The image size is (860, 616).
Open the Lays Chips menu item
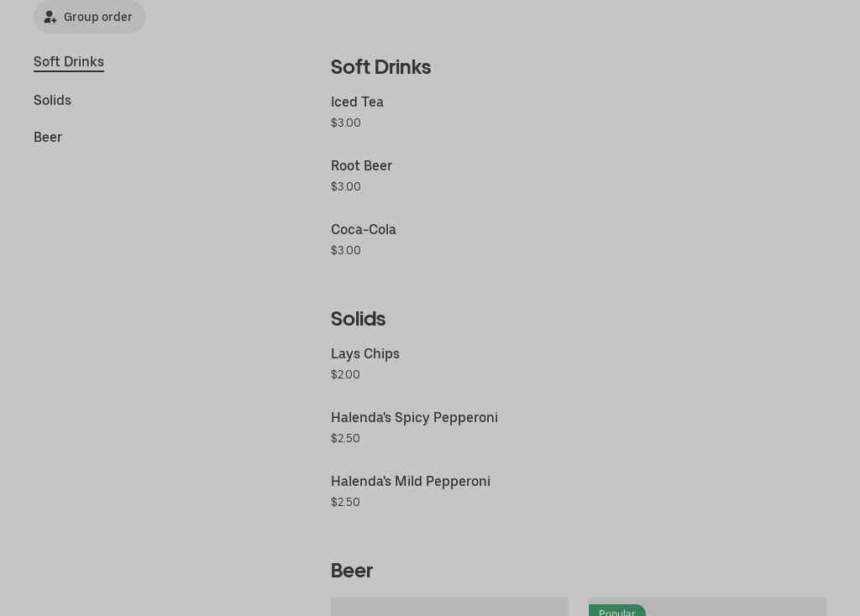365,353
